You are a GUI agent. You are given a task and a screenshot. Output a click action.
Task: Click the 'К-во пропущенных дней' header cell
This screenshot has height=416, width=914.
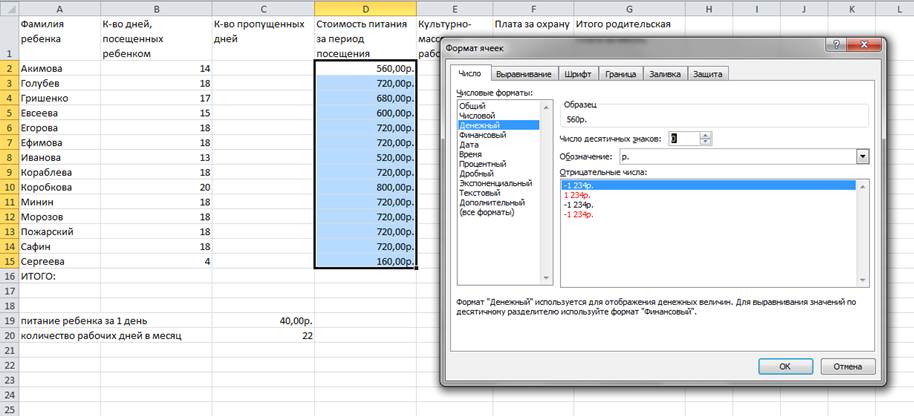[x=263, y=38]
